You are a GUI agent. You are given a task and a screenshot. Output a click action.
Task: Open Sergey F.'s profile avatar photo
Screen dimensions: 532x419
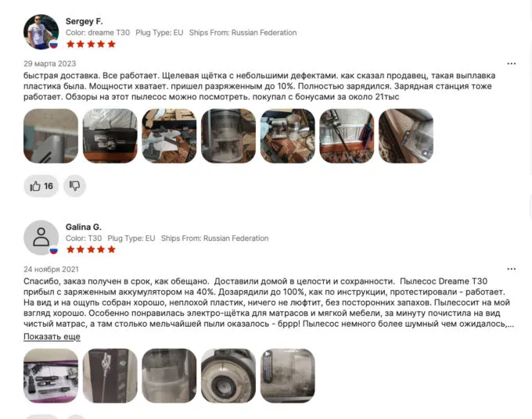[x=41, y=32]
